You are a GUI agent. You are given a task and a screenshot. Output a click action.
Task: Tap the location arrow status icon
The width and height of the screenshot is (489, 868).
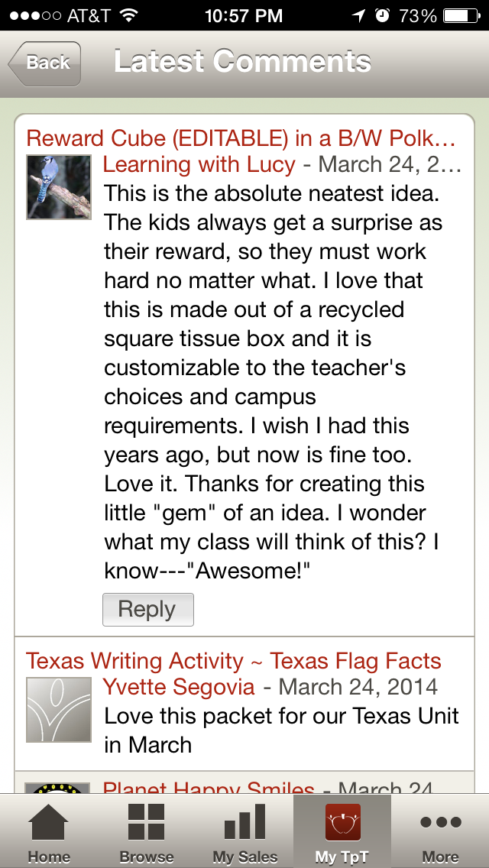358,15
